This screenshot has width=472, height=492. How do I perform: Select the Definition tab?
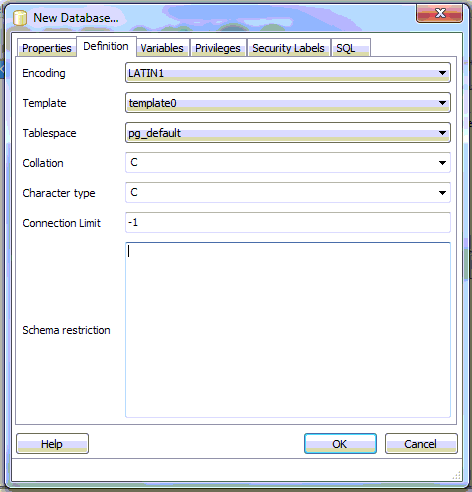(x=106, y=46)
